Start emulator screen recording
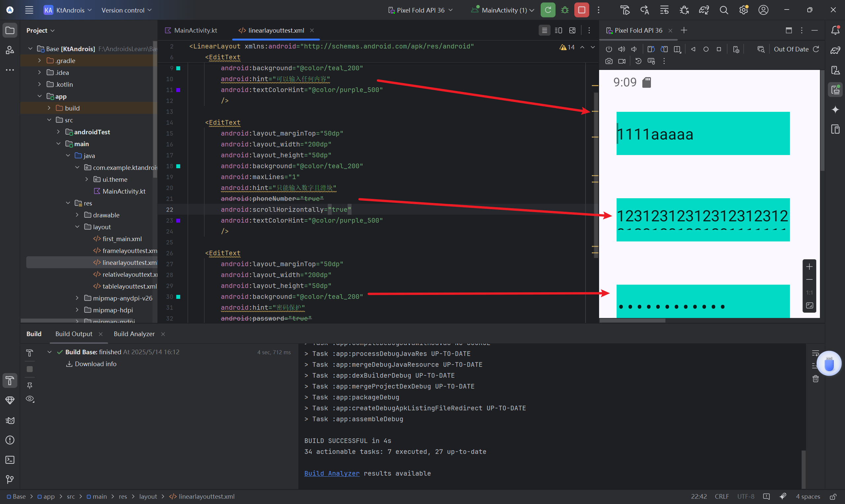 click(x=622, y=61)
